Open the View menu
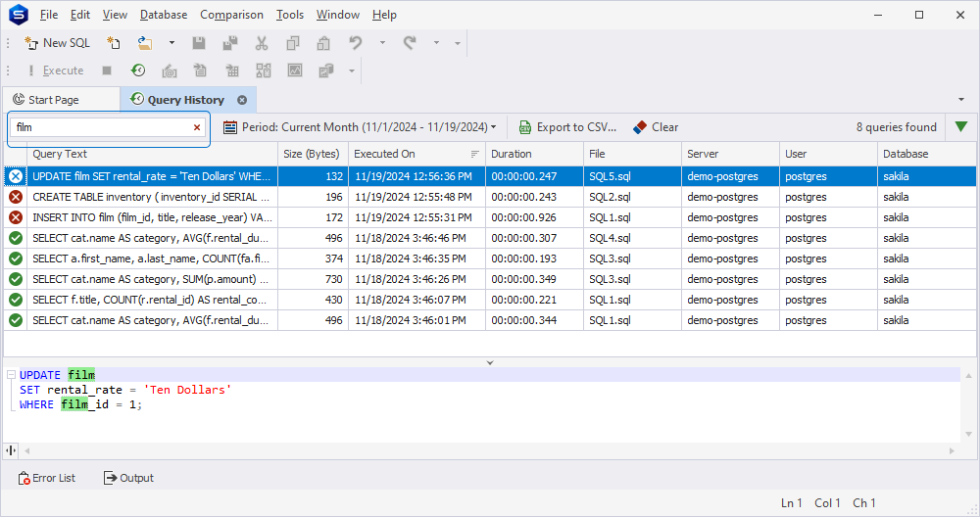 click(x=115, y=15)
